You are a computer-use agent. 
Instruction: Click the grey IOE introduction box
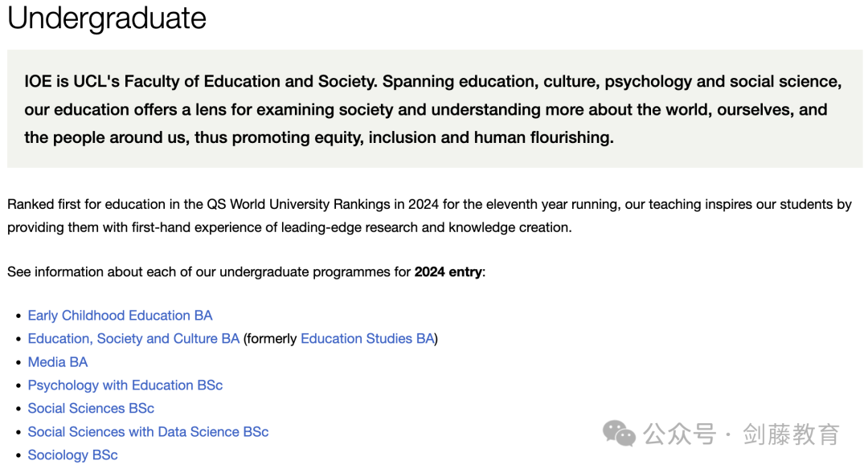(435, 108)
